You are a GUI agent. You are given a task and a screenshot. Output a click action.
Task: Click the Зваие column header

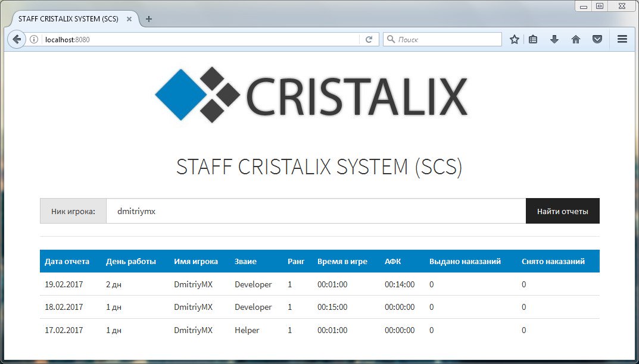(x=245, y=261)
